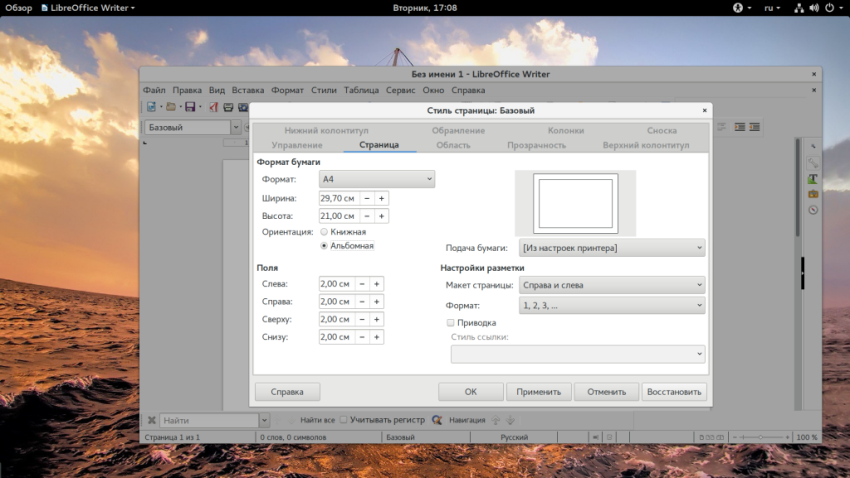Open the sidebar Styles panel icon

813,178
